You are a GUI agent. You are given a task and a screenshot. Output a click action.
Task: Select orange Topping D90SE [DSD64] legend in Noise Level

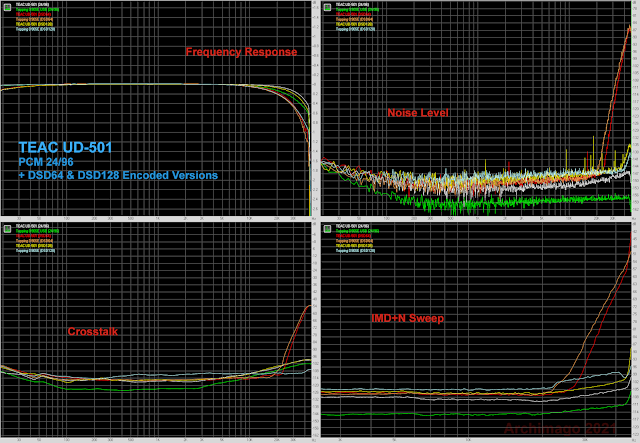point(354,19)
